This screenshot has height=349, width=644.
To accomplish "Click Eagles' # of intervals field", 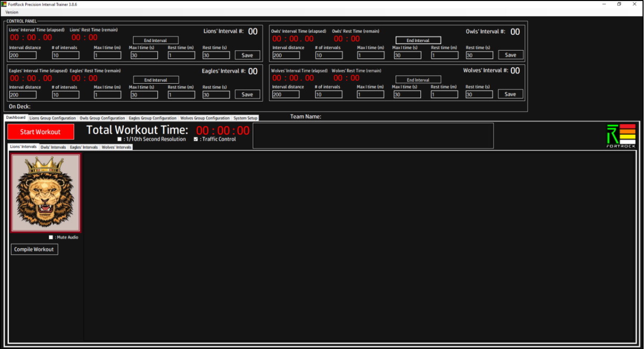I will pyautogui.click(x=66, y=95).
